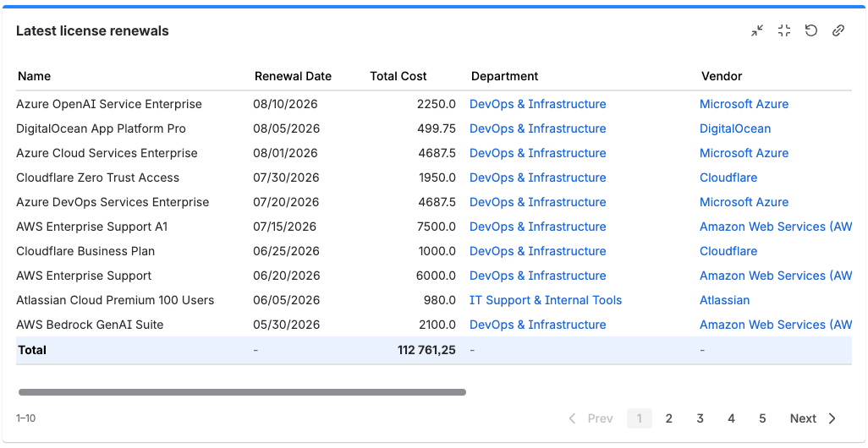This screenshot has width=868, height=448.
Task: Open the Atlassian vendor link
Action: pos(725,300)
